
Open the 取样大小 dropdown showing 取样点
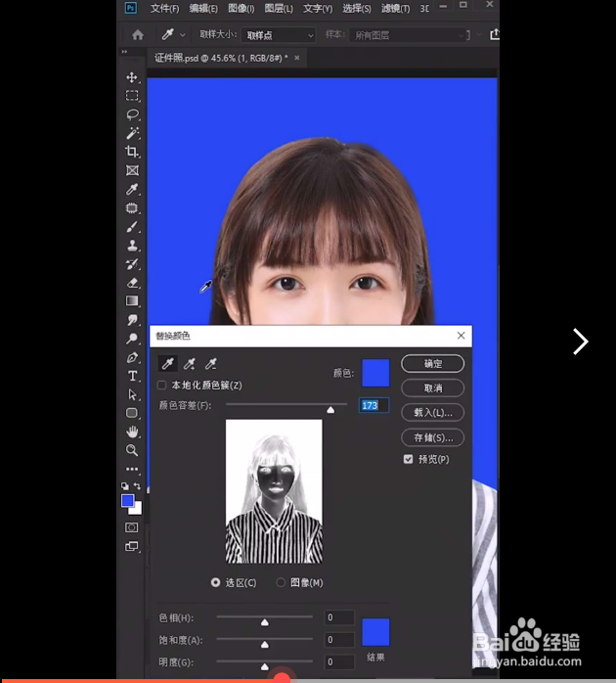click(x=279, y=35)
